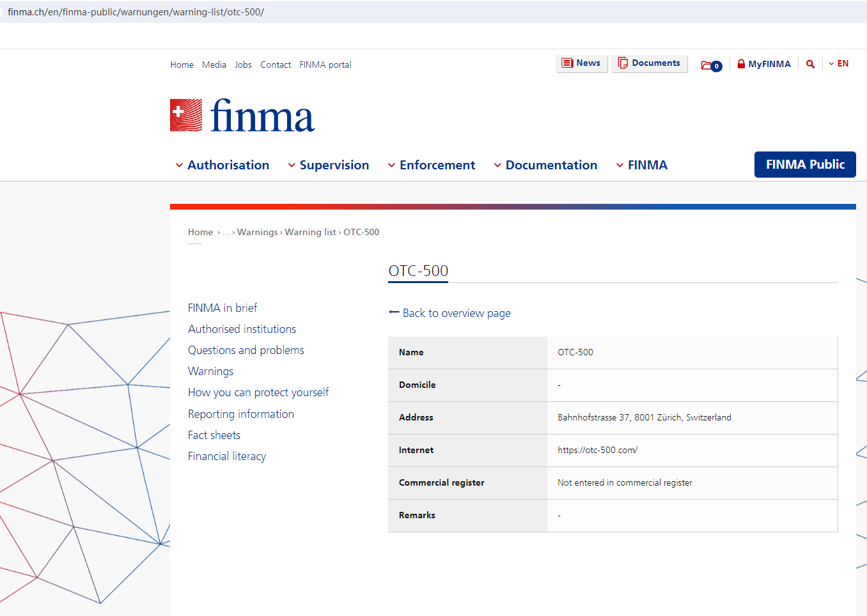
Task: Click the FINMA Swiss flag logo
Action: click(186, 116)
